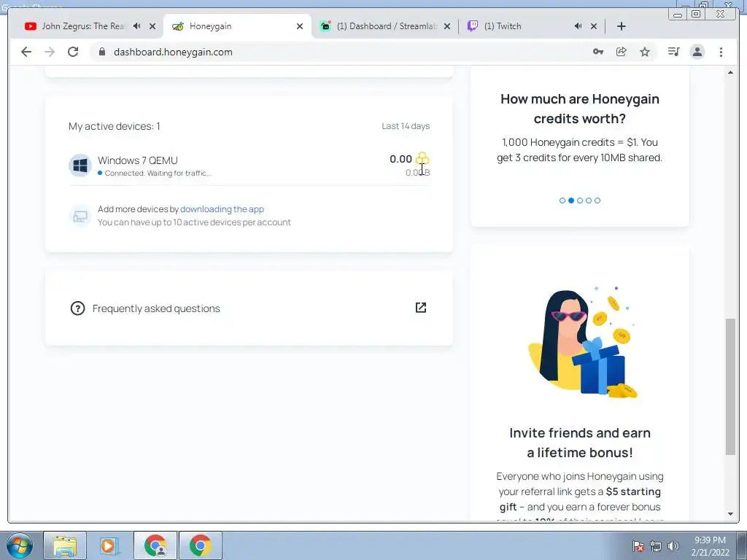The height and width of the screenshot is (560, 747).
Task: Go back to the previous page
Action: click(26, 52)
